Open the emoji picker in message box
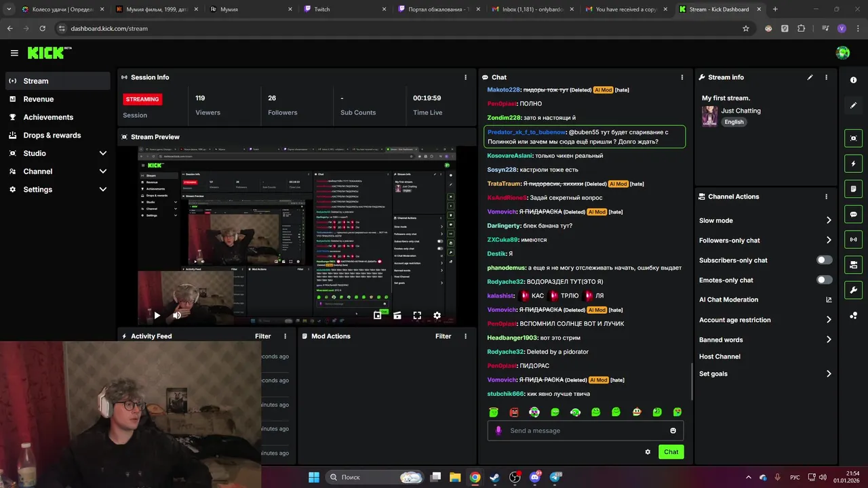This screenshot has height=488, width=868. 673,430
